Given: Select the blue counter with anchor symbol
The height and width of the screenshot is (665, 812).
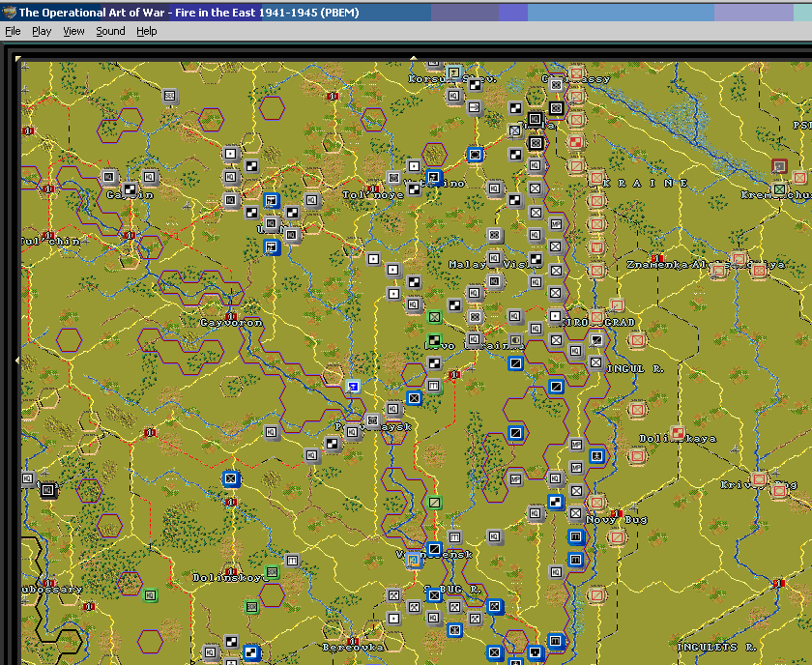Looking at the screenshot, I should 596,456.
